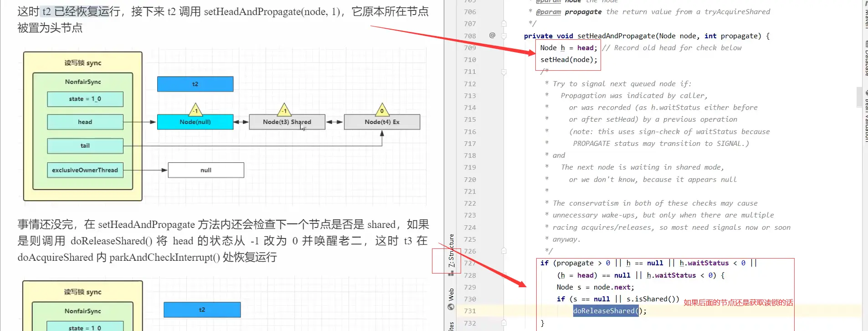Click line number 731 in the gutter

coord(470,311)
